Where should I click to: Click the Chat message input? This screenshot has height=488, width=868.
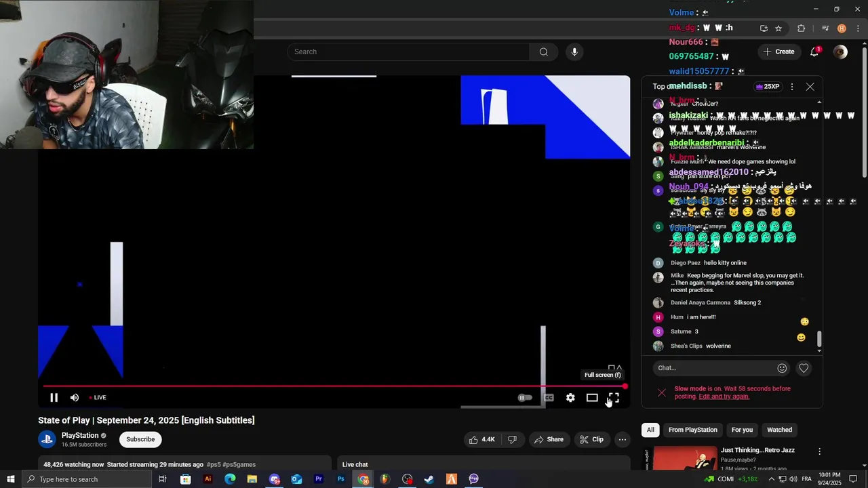[x=714, y=368]
